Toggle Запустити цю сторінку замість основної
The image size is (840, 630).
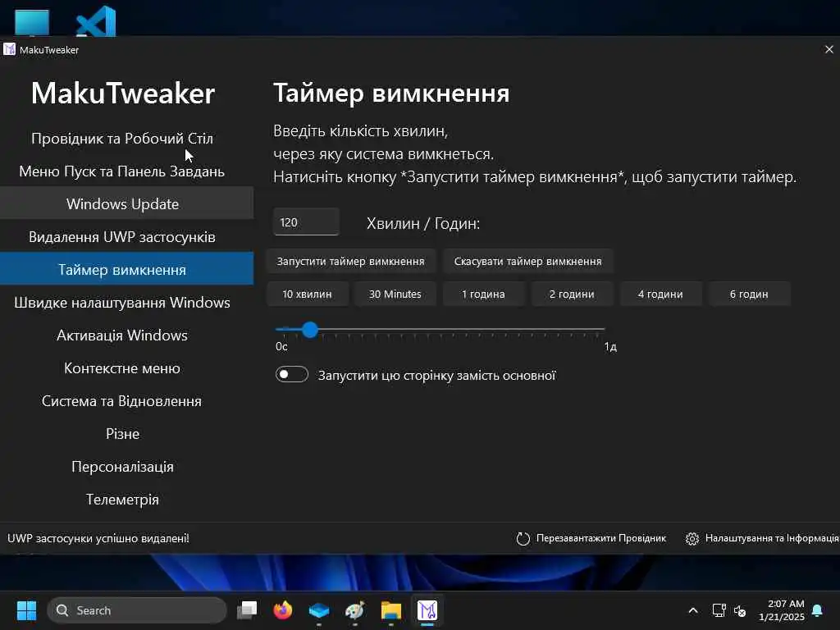point(292,374)
